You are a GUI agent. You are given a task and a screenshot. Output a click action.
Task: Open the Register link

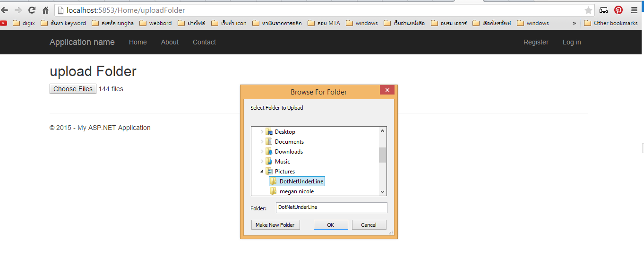[x=536, y=42]
